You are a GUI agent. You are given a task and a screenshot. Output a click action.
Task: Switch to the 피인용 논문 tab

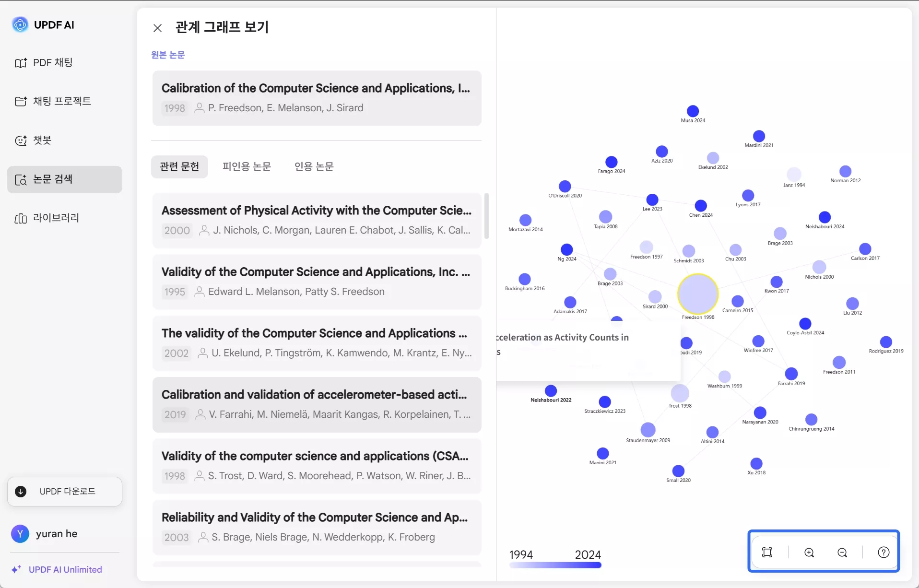click(247, 166)
